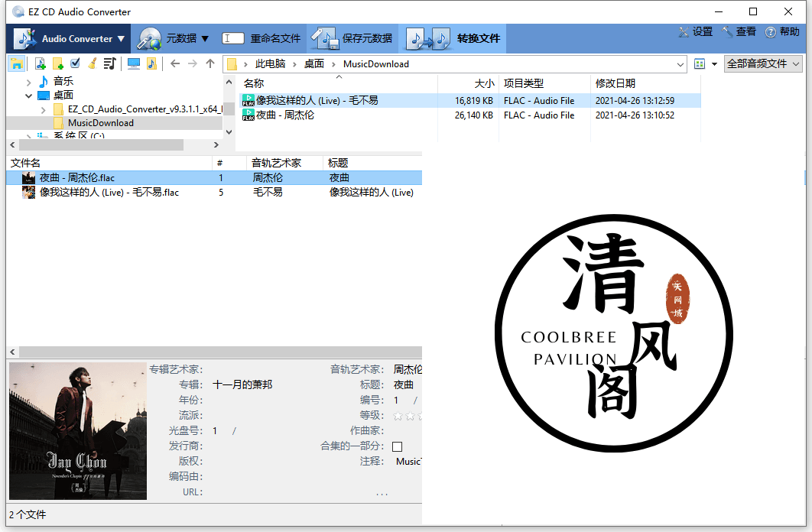Click 桌面 in the address path
The height and width of the screenshot is (532, 812).
click(313, 63)
